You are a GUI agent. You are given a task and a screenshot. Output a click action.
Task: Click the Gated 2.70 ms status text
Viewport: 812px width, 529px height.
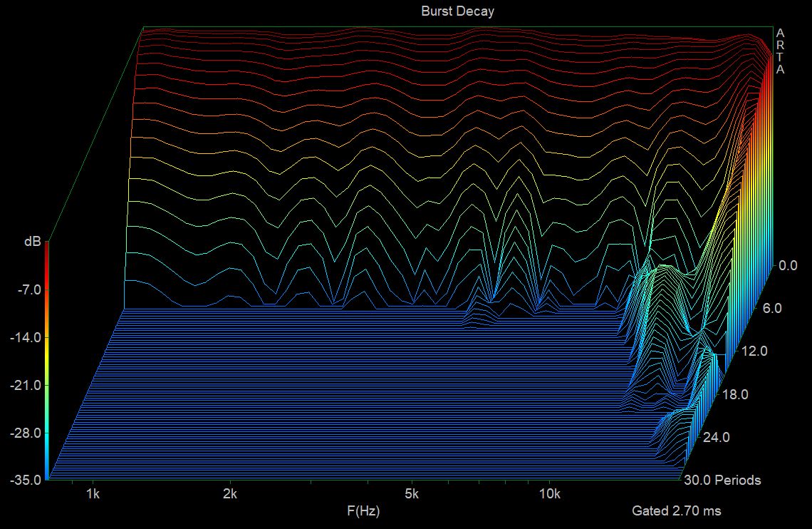(677, 511)
